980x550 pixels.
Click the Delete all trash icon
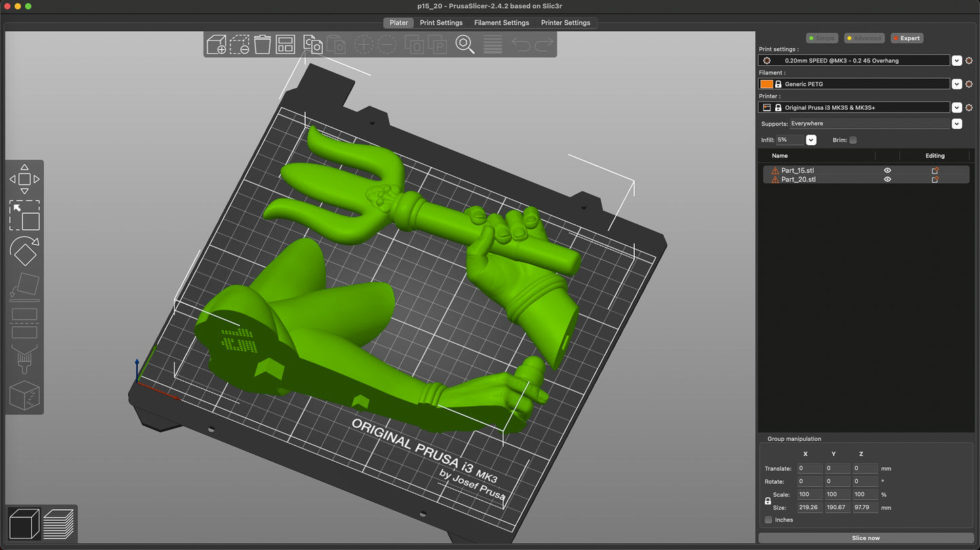pos(262,45)
